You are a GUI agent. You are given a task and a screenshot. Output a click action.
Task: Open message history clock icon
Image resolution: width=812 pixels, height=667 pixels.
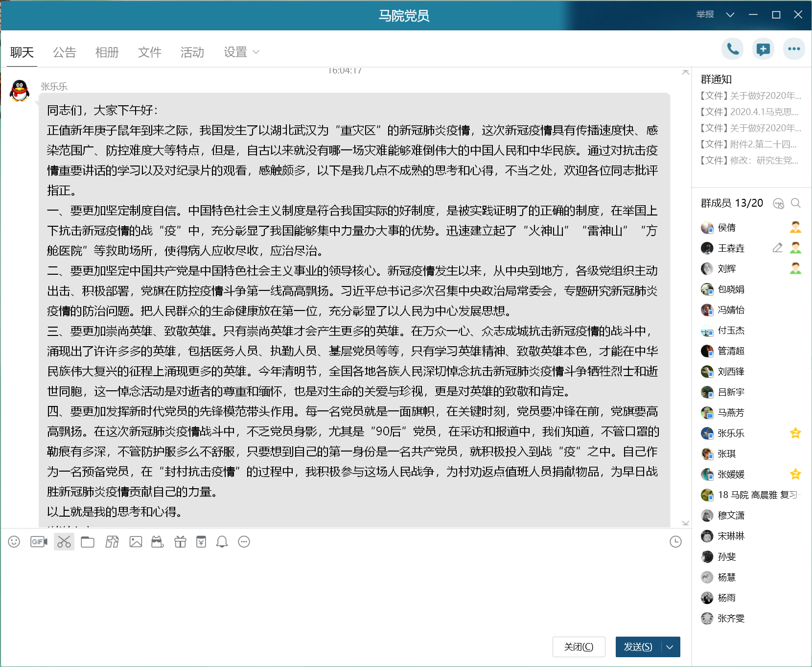pyautogui.click(x=675, y=542)
